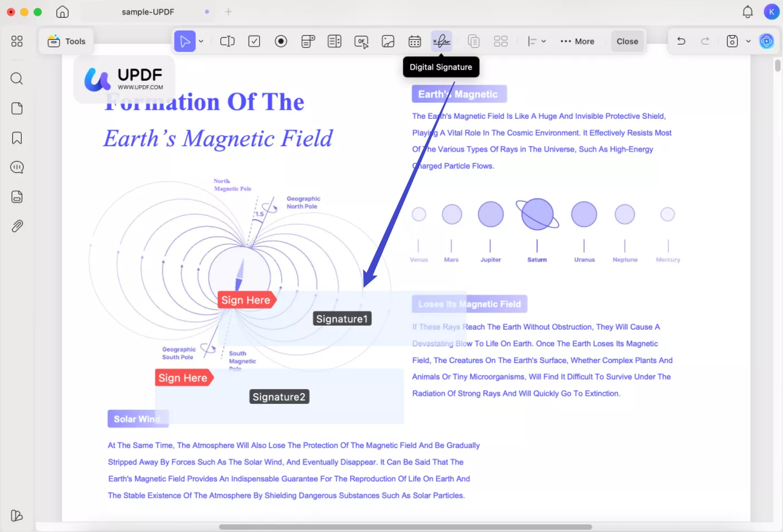Open a new tab with plus button

tap(228, 12)
